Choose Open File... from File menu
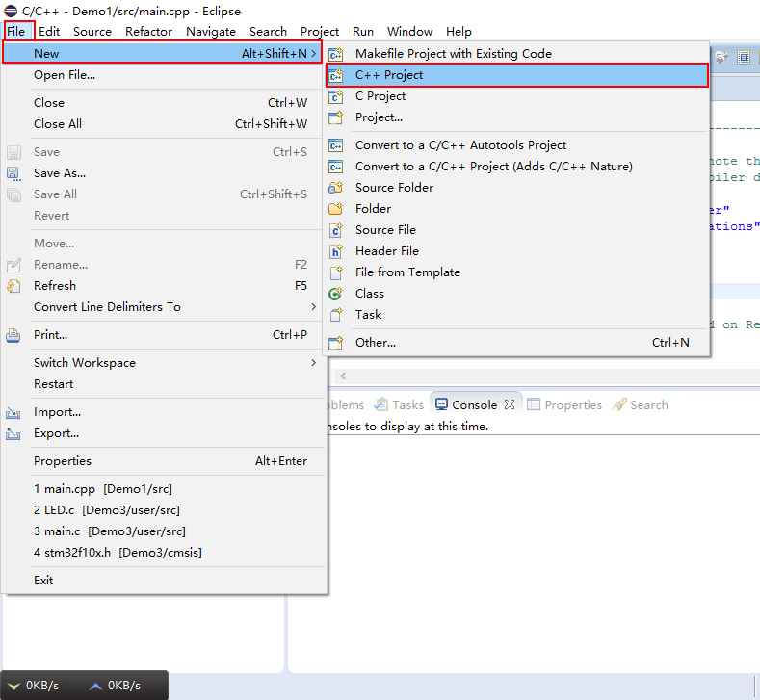760x700 pixels. tap(163, 75)
